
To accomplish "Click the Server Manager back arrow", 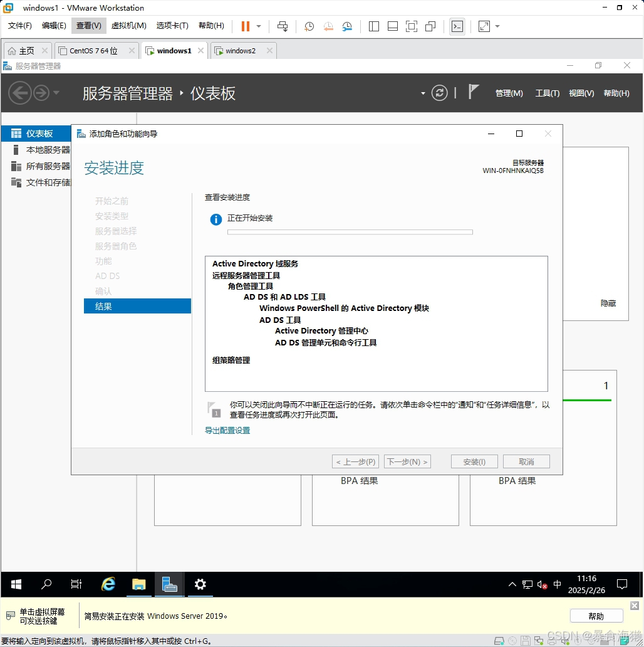I will (x=19, y=93).
